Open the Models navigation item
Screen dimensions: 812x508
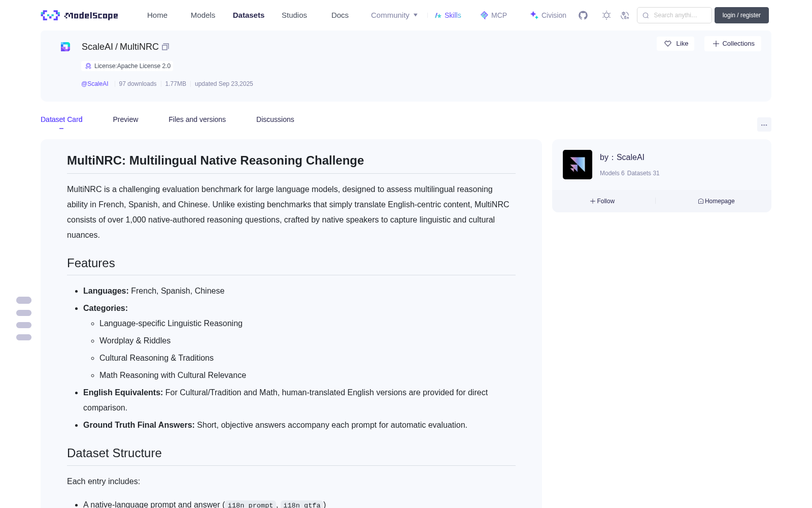pyautogui.click(x=203, y=15)
